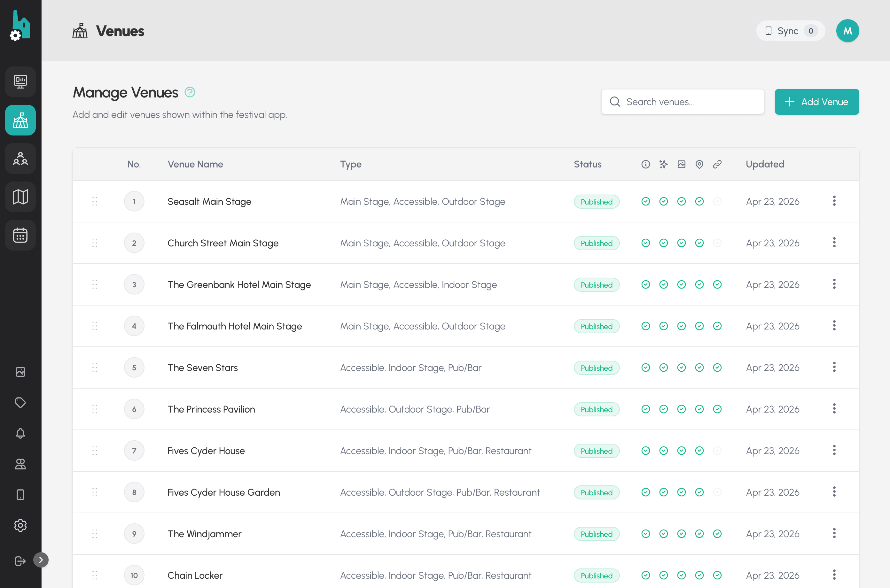
Task: Open the Venues tent icon in sidebar
Action: point(20,120)
